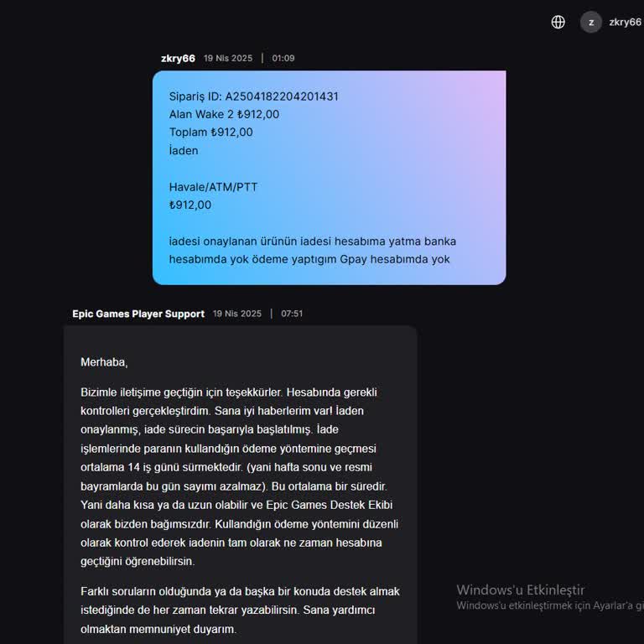The image size is (644, 644).
Task: Click the Toplam ₺912,00 line
Action: tap(210, 132)
